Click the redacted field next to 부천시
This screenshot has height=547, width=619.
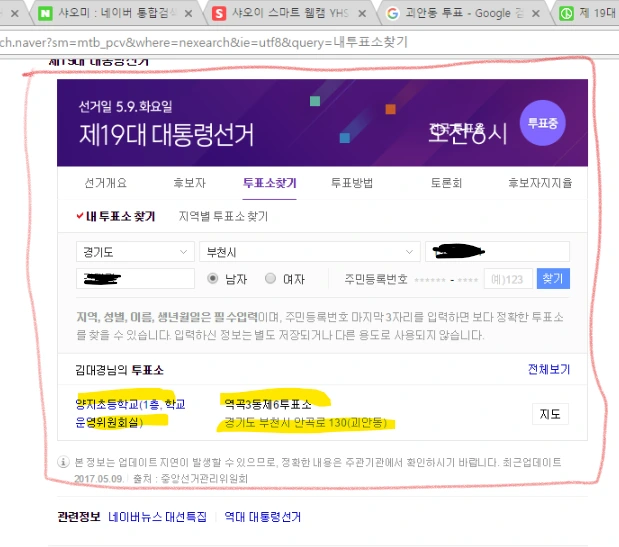point(497,251)
